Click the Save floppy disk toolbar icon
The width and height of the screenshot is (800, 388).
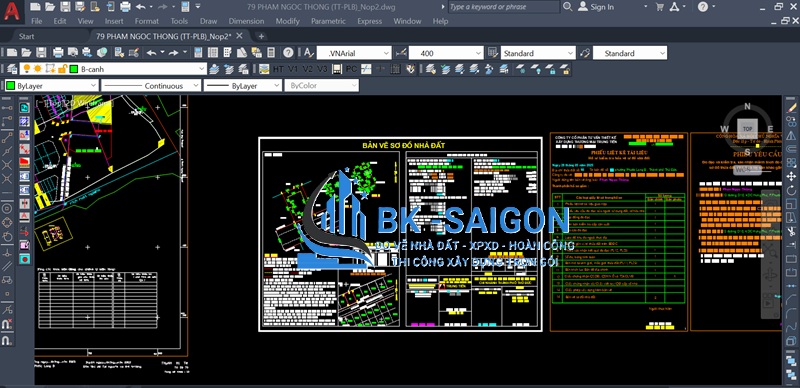click(x=41, y=53)
